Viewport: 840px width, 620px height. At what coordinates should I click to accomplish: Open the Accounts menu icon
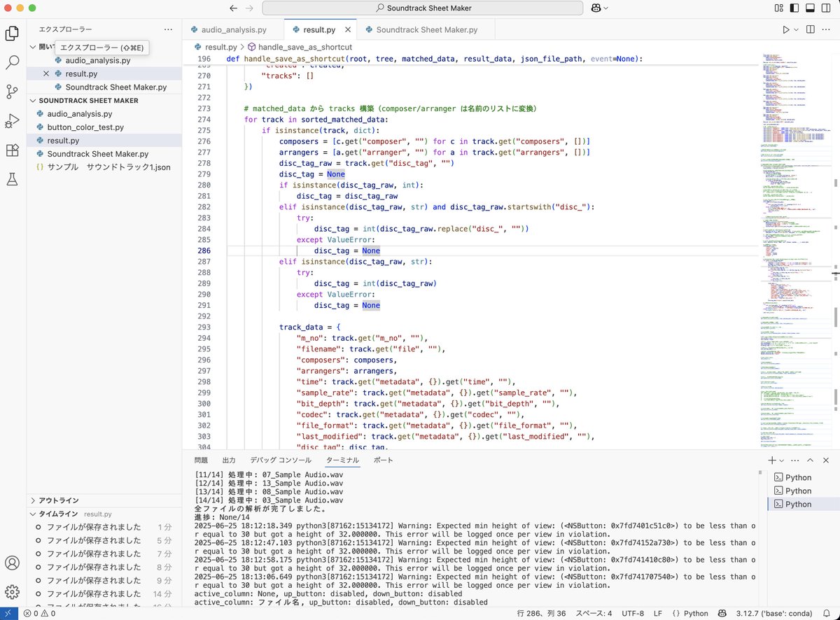click(x=12, y=563)
